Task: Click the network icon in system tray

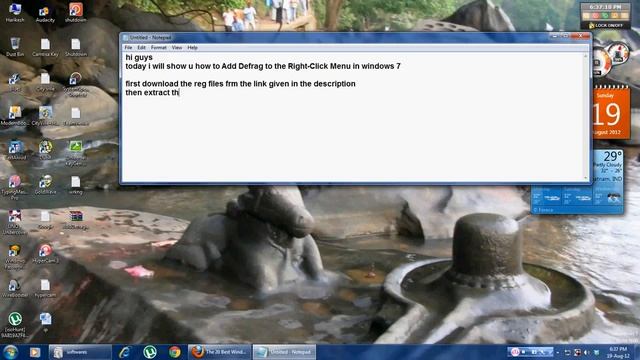Action: [577, 352]
